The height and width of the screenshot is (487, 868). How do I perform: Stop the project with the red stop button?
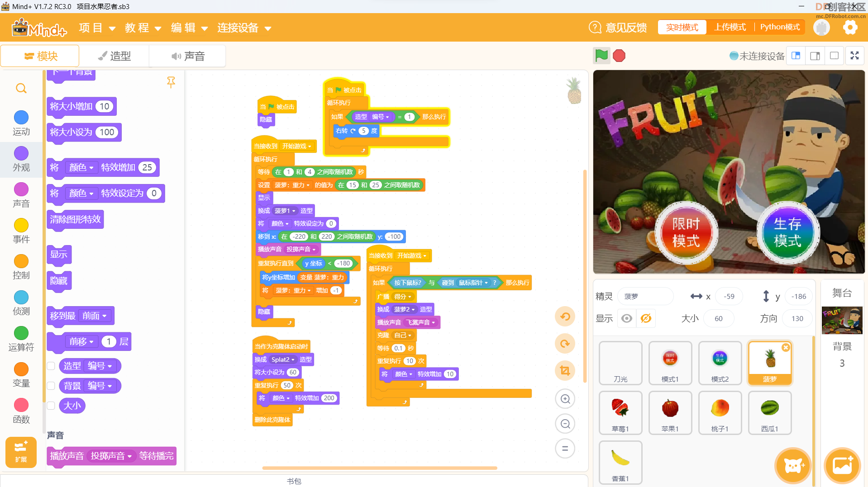619,56
